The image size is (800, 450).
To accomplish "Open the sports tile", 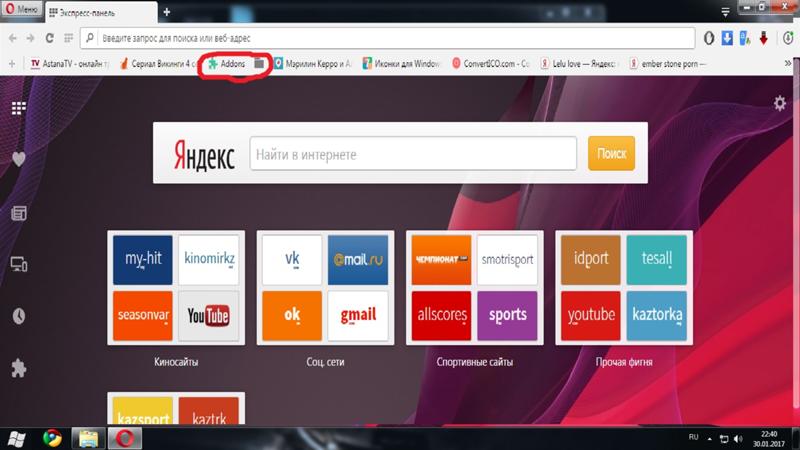I will 507,315.
